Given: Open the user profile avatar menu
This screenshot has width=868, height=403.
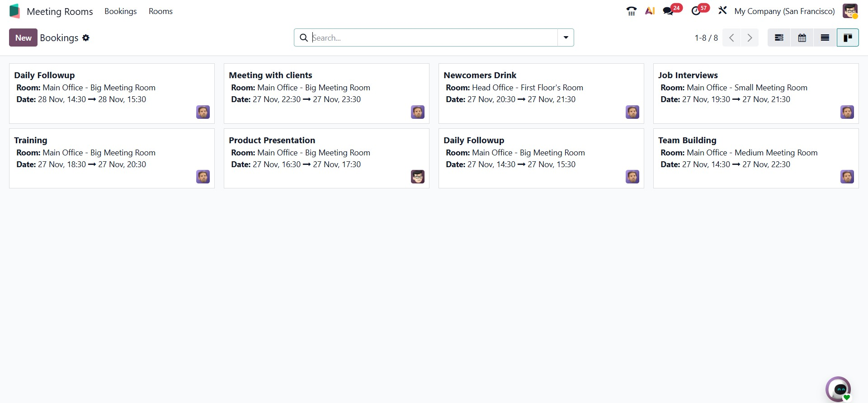Looking at the screenshot, I should coord(850,11).
